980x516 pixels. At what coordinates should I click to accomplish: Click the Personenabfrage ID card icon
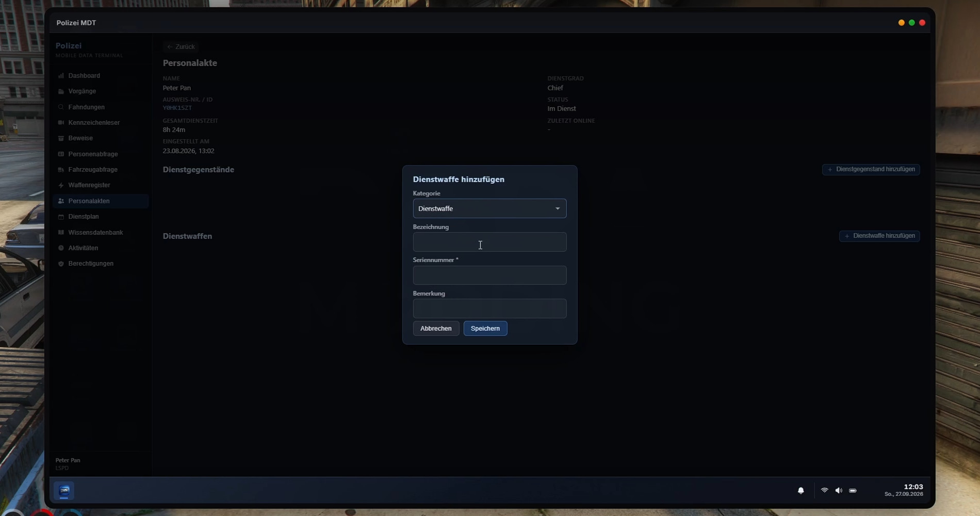pos(61,154)
